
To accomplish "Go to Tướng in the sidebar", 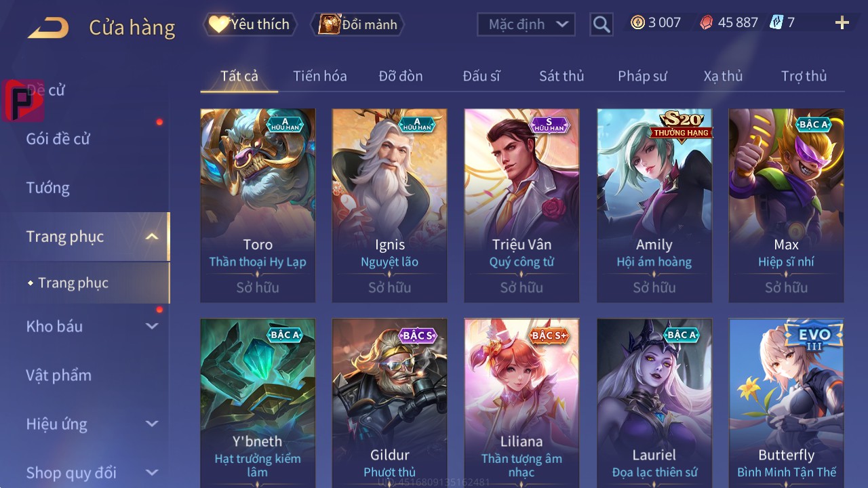I will (x=47, y=188).
